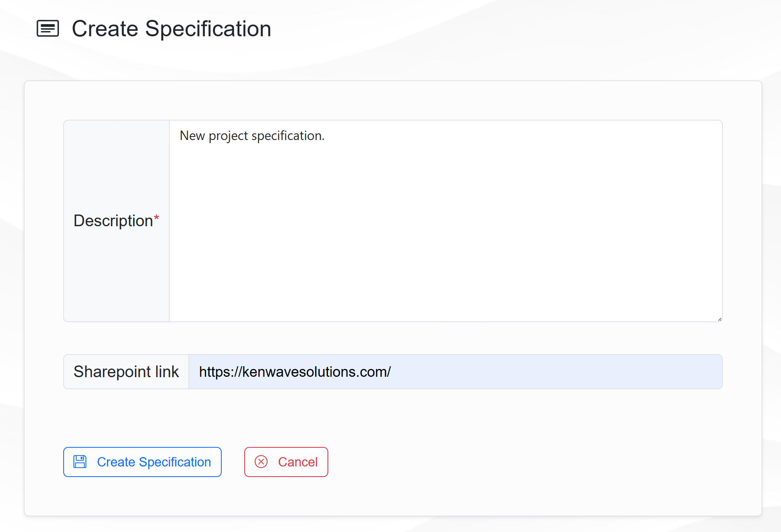Click the circled X icon on Cancel
The height and width of the screenshot is (532, 781).
[x=261, y=462]
